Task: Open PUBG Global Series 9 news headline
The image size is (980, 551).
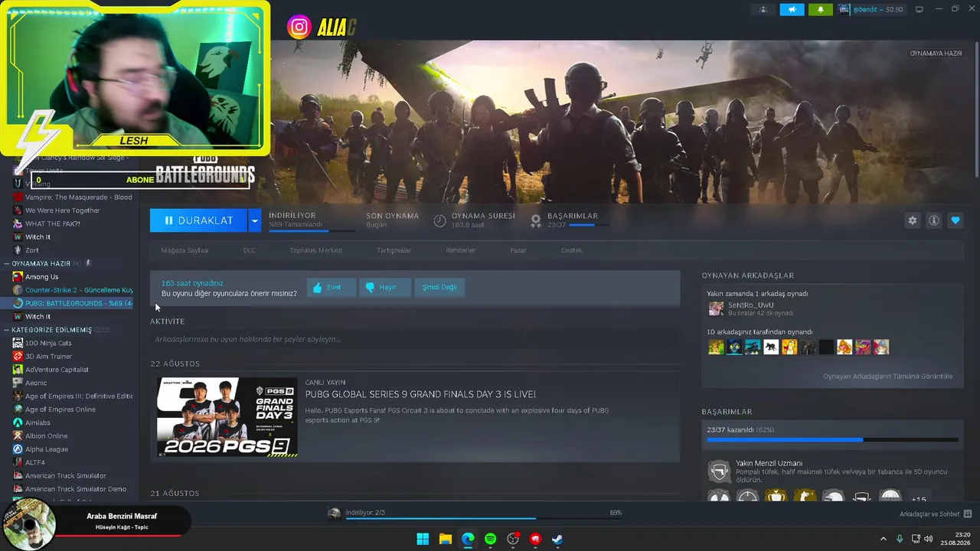Action: pos(420,394)
